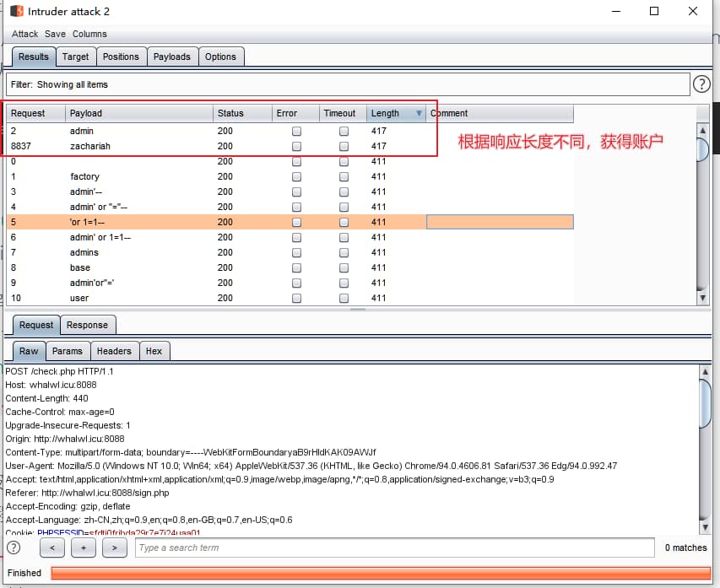Toggle Error checkbox for 'or 1=1-- row
Image resolution: width=720 pixels, height=588 pixels.
pyautogui.click(x=296, y=222)
